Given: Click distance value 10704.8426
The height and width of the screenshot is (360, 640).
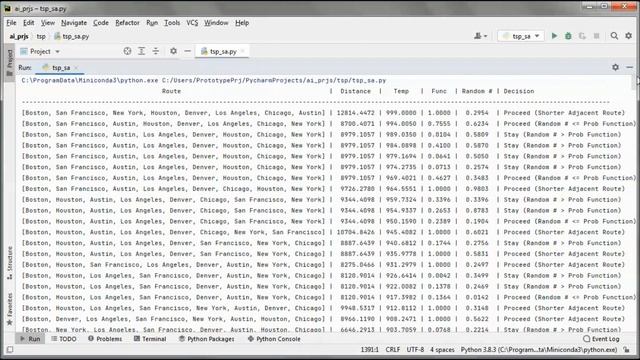Looking at the screenshot, I should click(356, 232).
